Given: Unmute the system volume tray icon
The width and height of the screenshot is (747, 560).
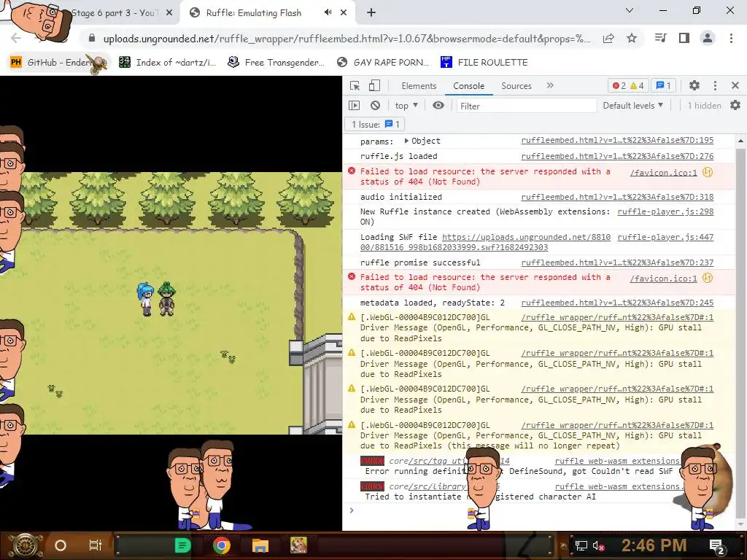Looking at the screenshot, I should pos(599,545).
